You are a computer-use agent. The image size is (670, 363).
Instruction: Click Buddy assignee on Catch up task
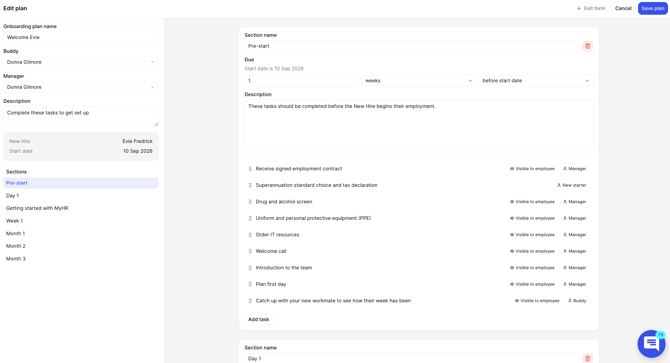[577, 301]
